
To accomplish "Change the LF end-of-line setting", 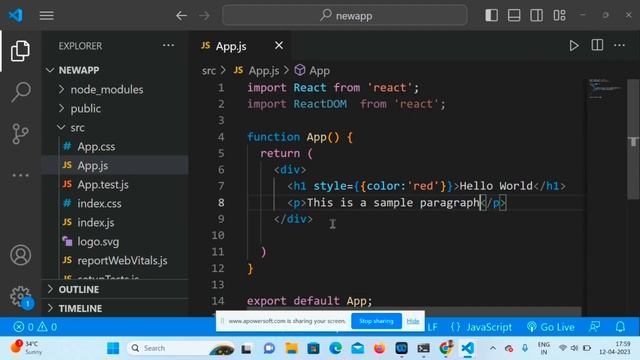I will [432, 327].
